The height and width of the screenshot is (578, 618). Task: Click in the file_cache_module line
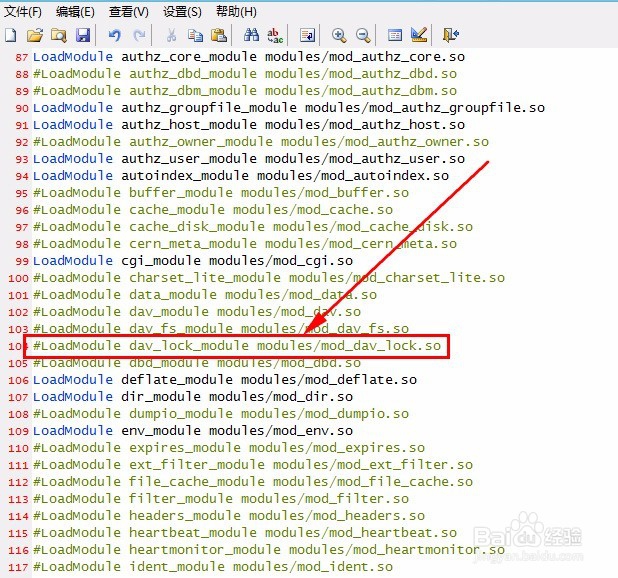tap(253, 482)
